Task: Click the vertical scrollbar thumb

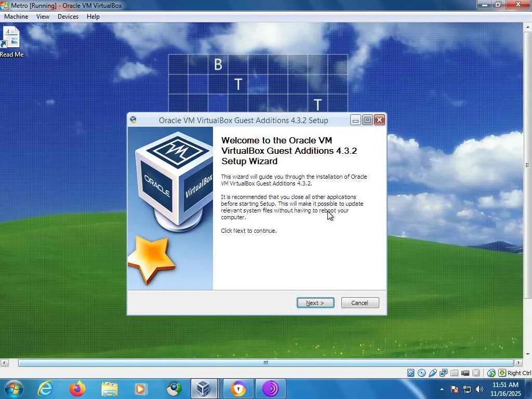Action: [527, 165]
